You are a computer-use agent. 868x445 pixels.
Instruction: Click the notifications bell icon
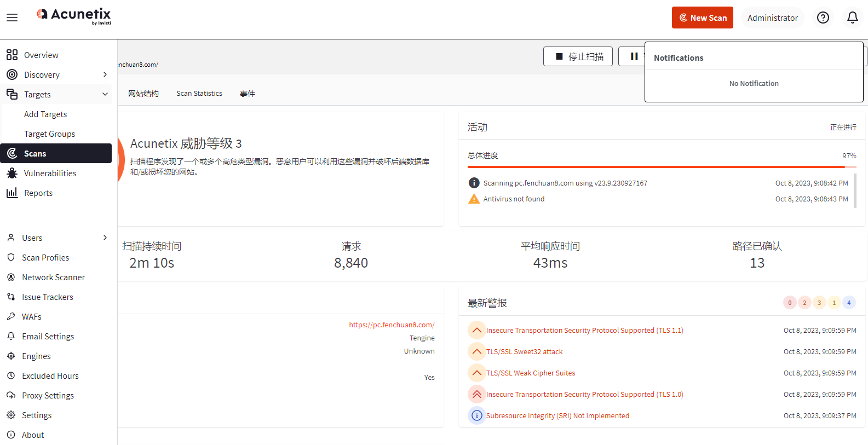coord(852,18)
